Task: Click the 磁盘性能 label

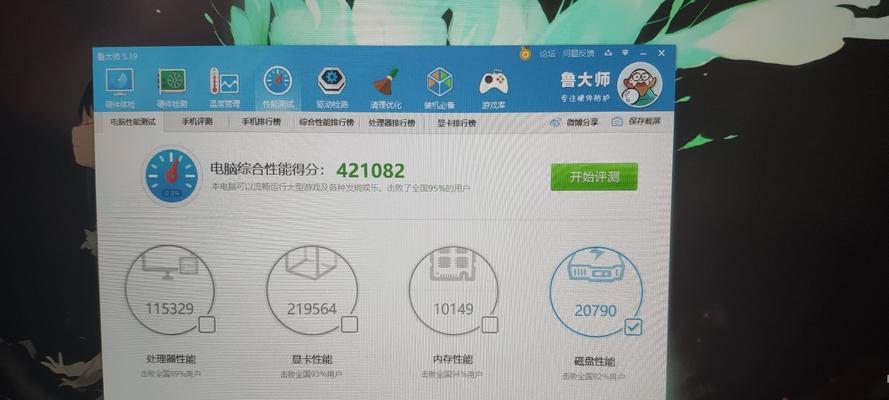Action: (x=594, y=361)
